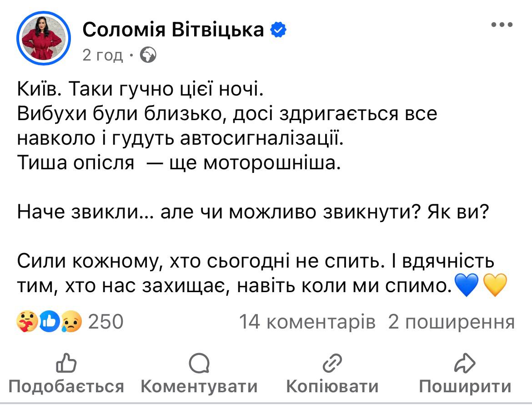The height and width of the screenshot is (405, 532).
Task: Open the author name Соломія Вітвіцька link
Action: (173, 30)
